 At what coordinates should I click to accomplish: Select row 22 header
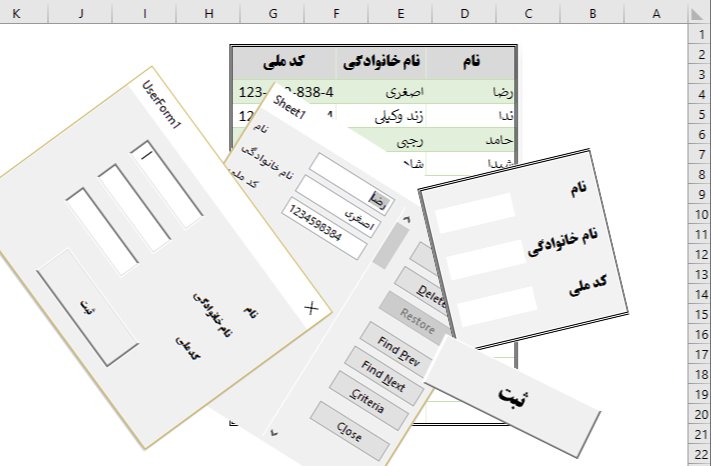(x=701, y=454)
